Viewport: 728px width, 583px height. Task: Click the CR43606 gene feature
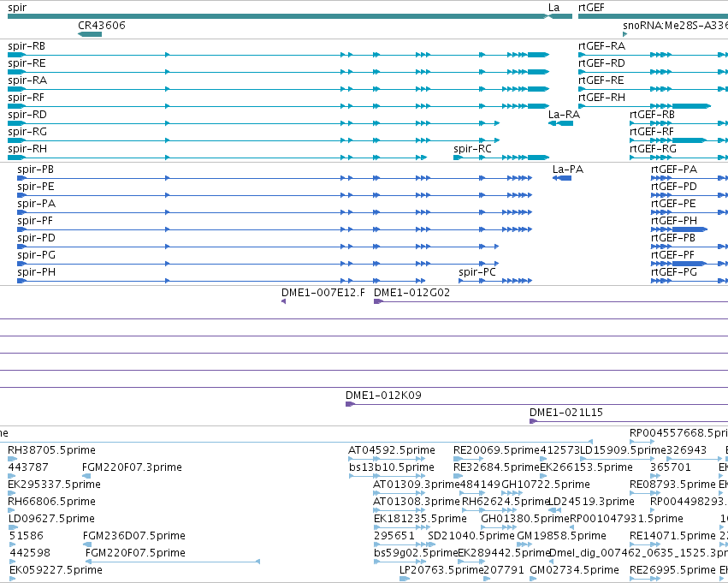click(90, 34)
